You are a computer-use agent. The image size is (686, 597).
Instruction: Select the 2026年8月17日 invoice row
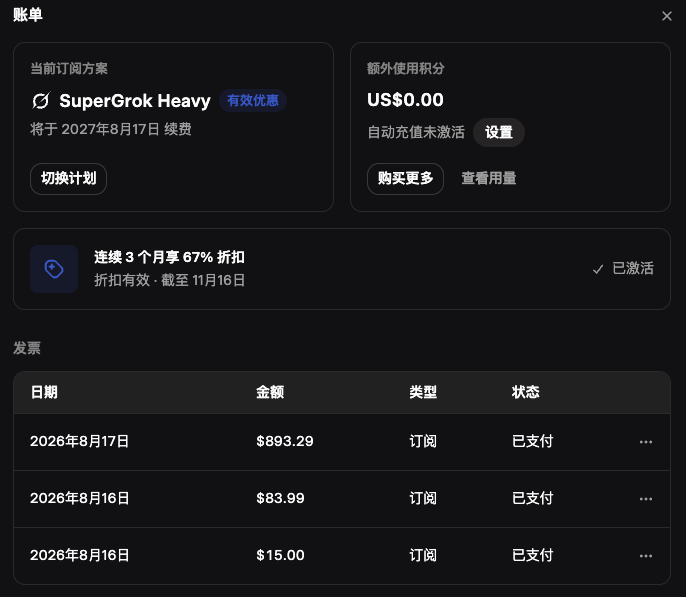pos(342,442)
